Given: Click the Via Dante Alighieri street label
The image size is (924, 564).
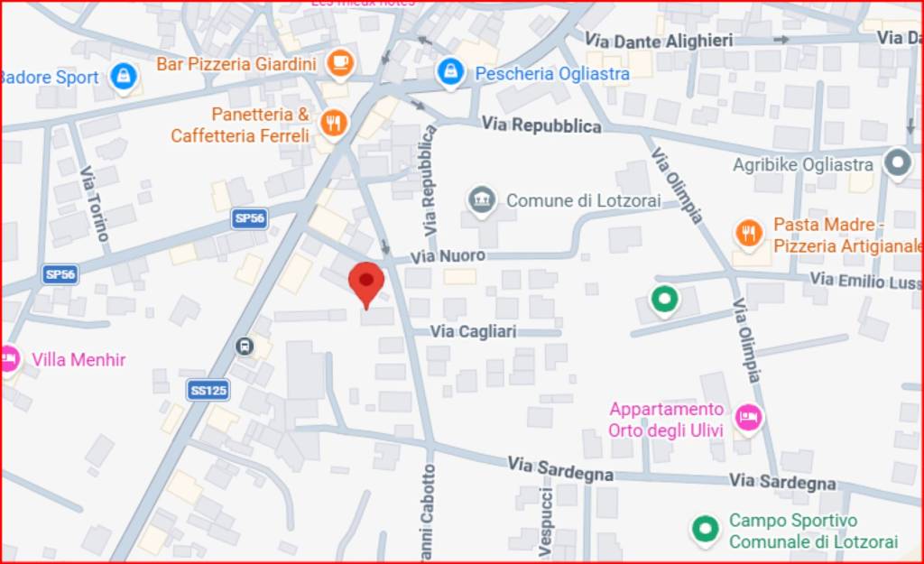Looking at the screenshot, I should coord(659,41).
